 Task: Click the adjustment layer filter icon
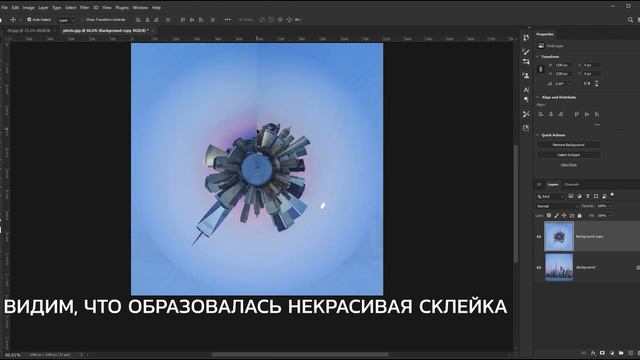[x=579, y=196]
